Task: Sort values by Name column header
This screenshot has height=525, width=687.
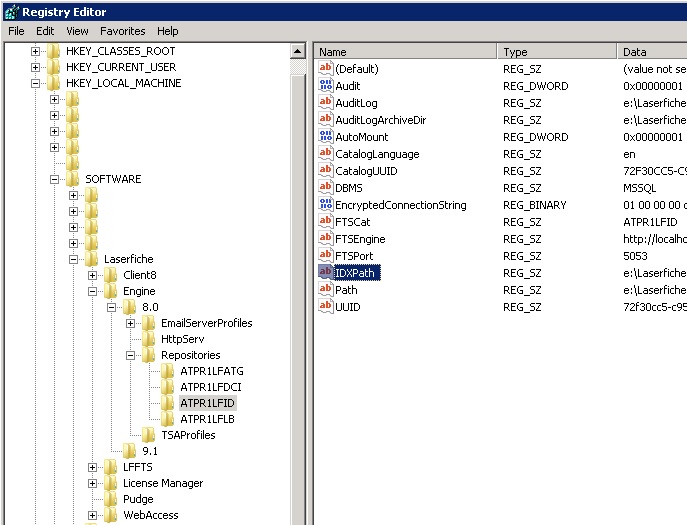Action: [406, 52]
